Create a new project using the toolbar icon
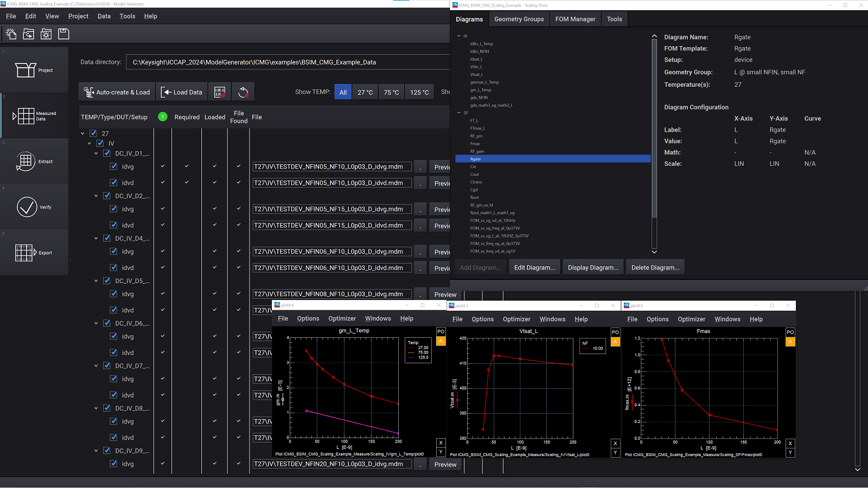Image resolution: width=868 pixels, height=488 pixels. coord(11,34)
